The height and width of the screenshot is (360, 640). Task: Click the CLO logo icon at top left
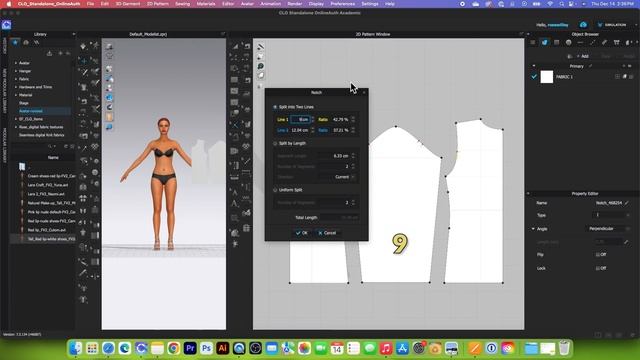coord(6,25)
